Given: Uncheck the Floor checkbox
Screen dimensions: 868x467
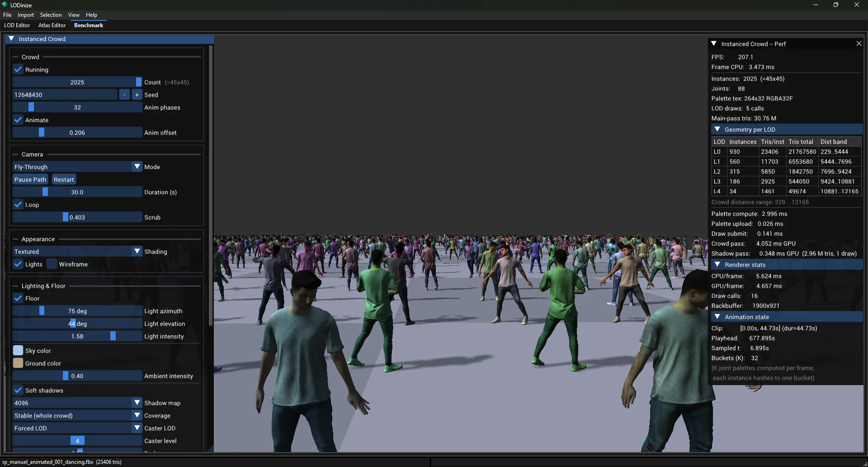Looking at the screenshot, I should point(18,299).
